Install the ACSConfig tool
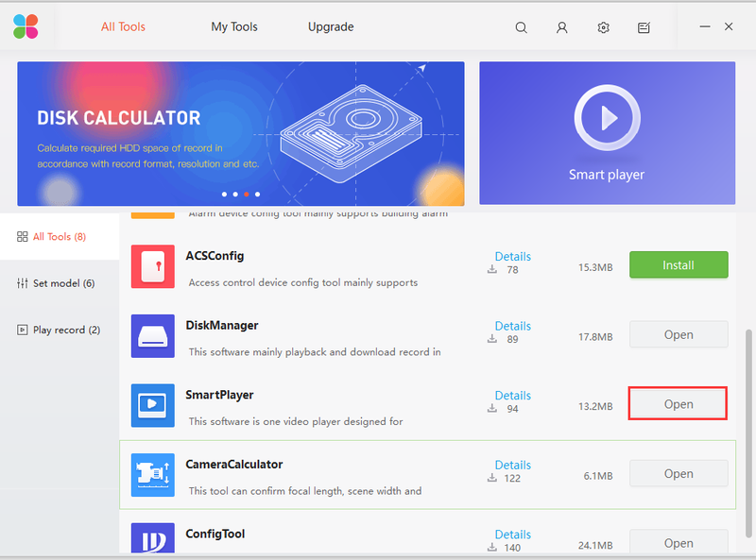 point(679,264)
